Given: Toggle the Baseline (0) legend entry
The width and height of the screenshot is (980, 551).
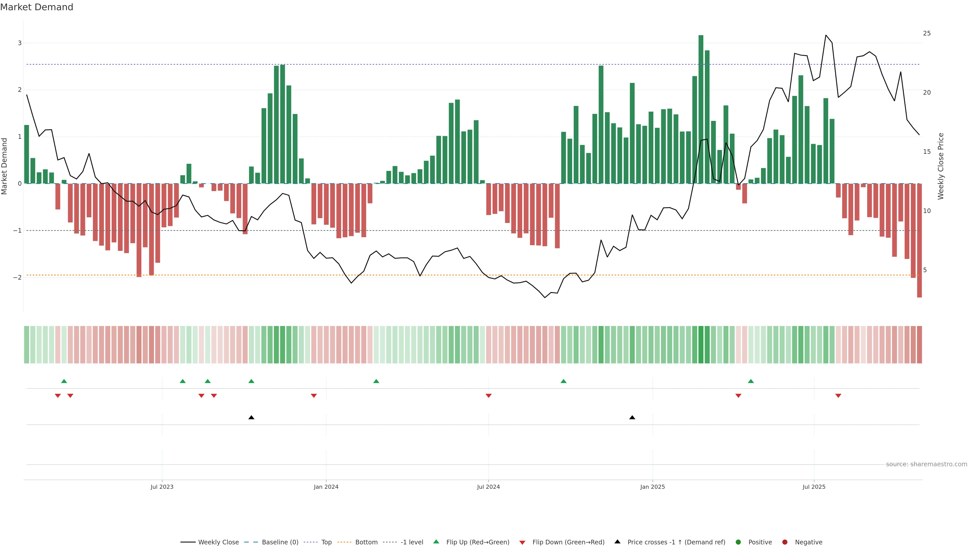Looking at the screenshot, I should tap(280, 542).
